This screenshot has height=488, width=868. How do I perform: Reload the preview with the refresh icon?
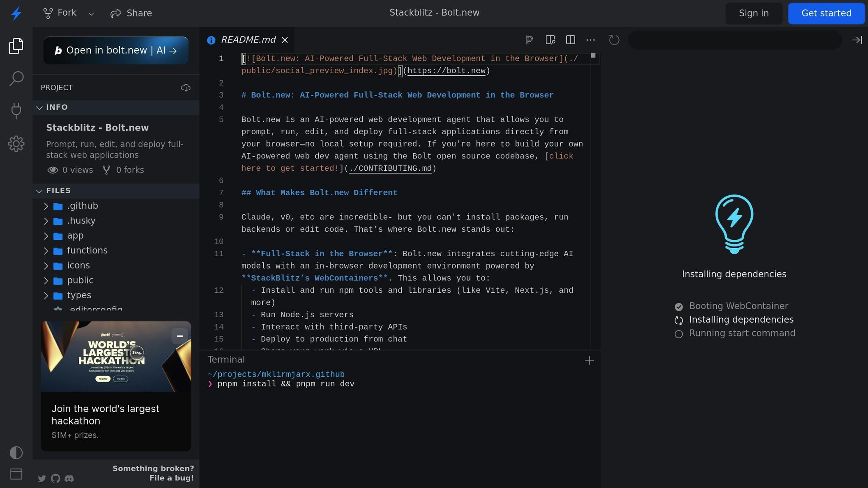click(614, 40)
